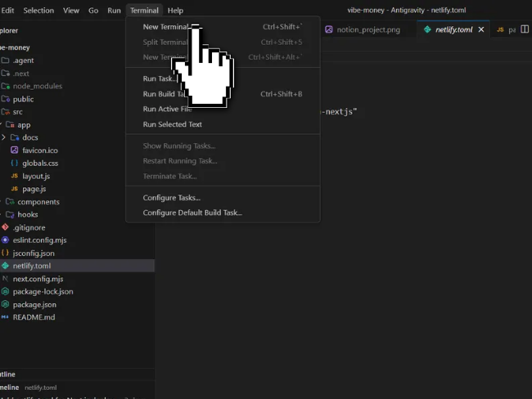Expand the components folder
Screen dimensions: 532x399
click(x=77, y=202)
